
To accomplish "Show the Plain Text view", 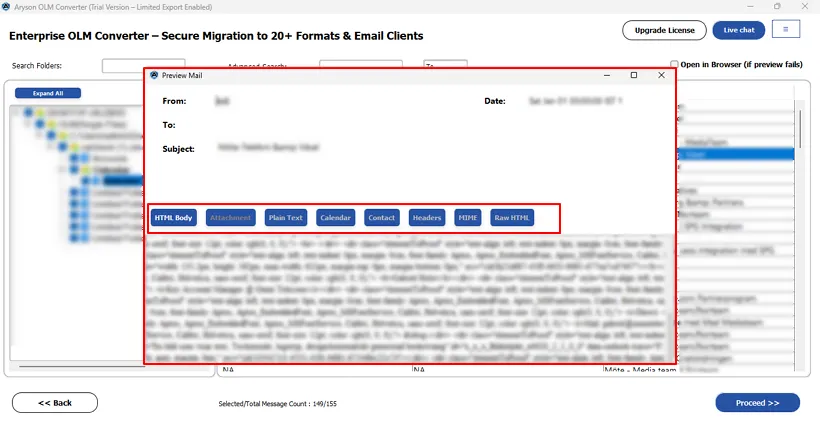I will point(286,217).
